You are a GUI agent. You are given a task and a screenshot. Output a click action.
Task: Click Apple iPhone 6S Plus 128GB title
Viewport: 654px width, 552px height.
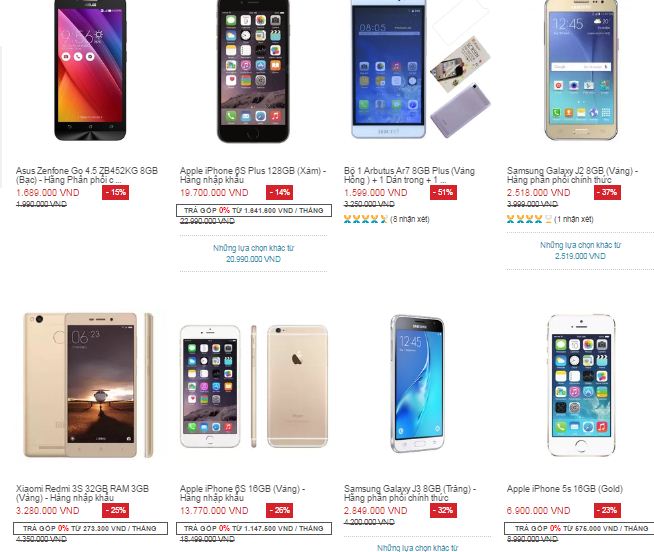point(253,175)
